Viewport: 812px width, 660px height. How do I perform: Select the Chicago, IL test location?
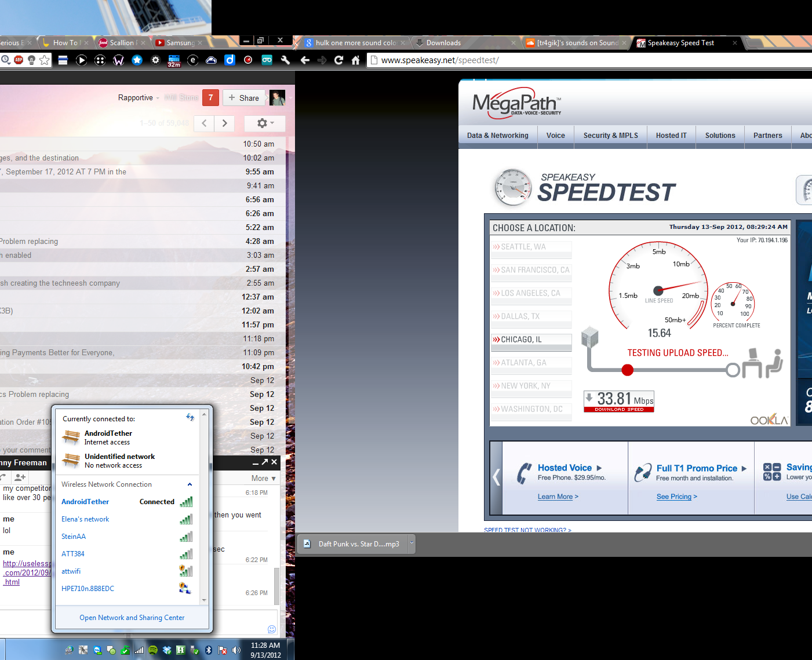tap(531, 340)
